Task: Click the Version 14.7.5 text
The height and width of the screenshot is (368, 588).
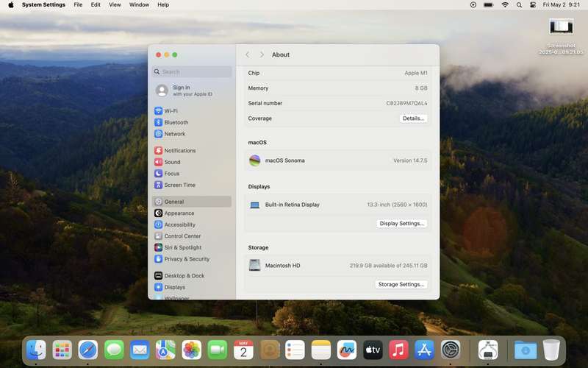Action: (x=410, y=160)
